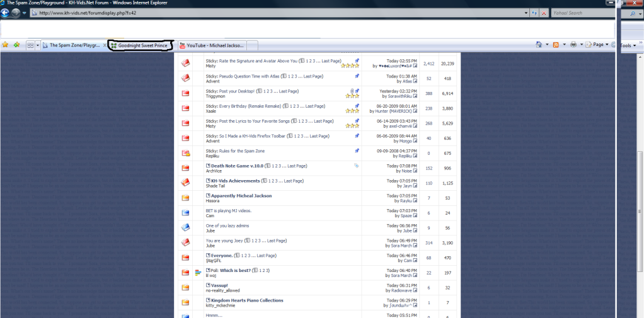Open the recent pages dropdown next to Forward
Viewport: 644px width, 318px height.
pos(25,13)
